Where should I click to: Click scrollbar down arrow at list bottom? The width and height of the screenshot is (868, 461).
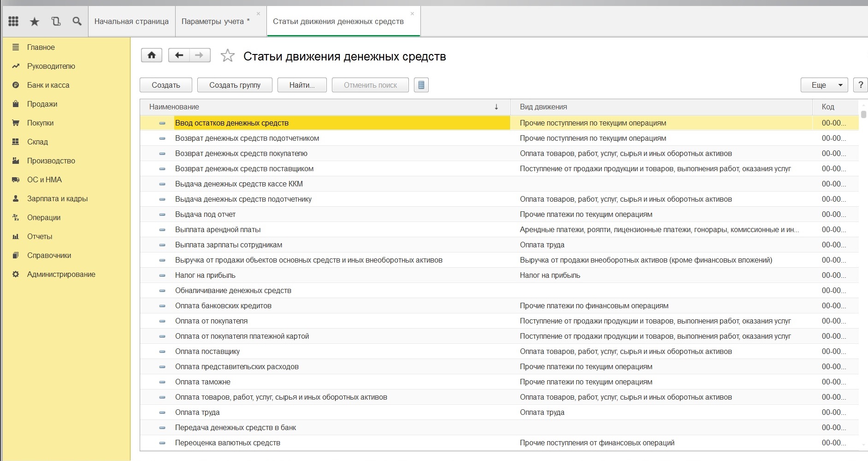[x=863, y=445]
